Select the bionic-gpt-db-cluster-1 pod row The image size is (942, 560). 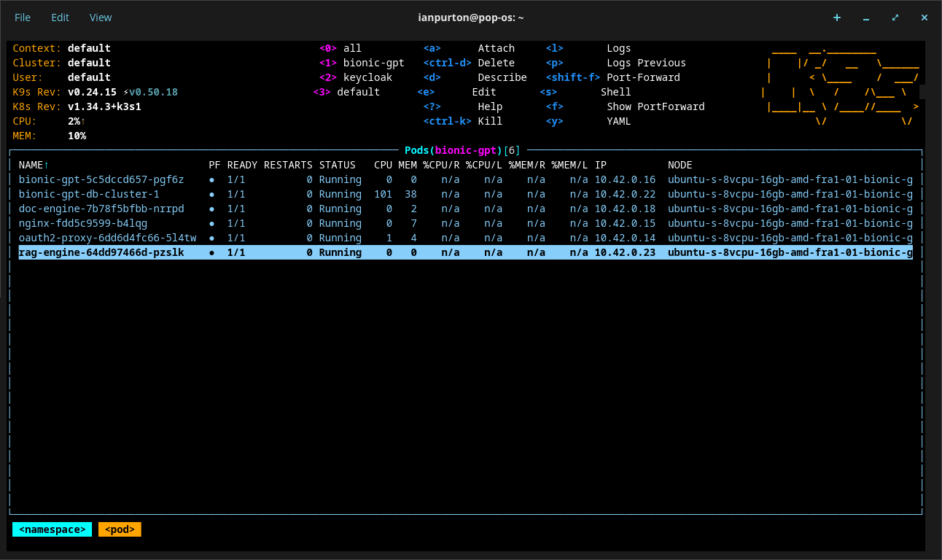pyautogui.click(x=89, y=194)
